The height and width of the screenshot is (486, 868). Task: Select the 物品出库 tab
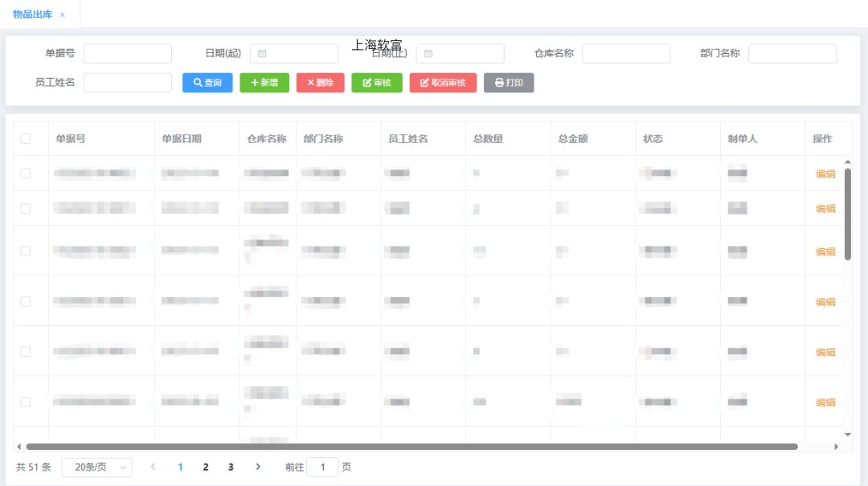(x=32, y=14)
